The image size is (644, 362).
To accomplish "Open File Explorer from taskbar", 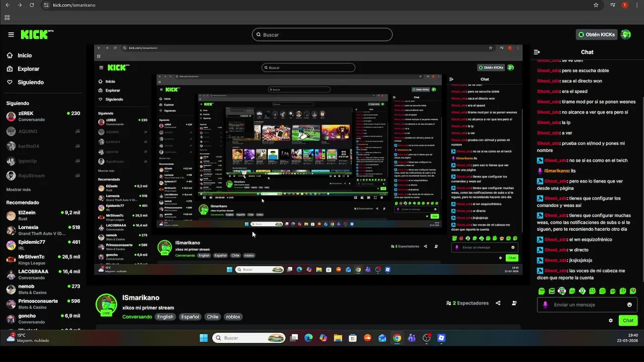I will click(338, 338).
